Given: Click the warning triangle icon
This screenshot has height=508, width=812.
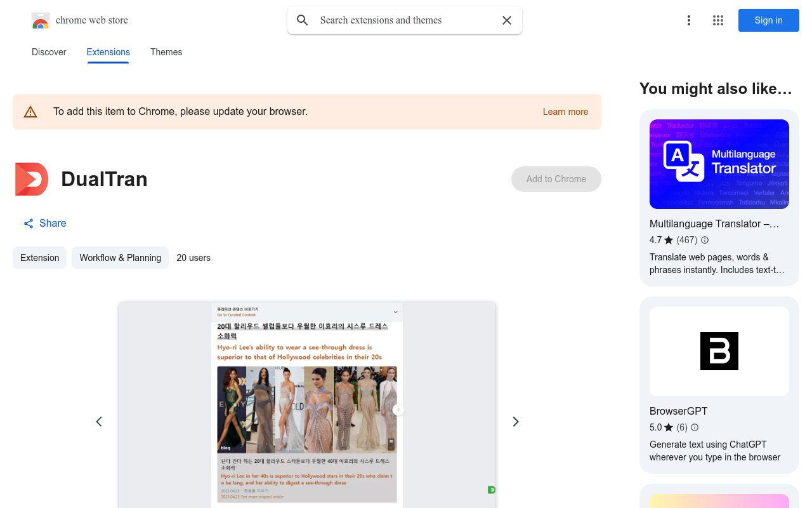Looking at the screenshot, I should [x=30, y=112].
